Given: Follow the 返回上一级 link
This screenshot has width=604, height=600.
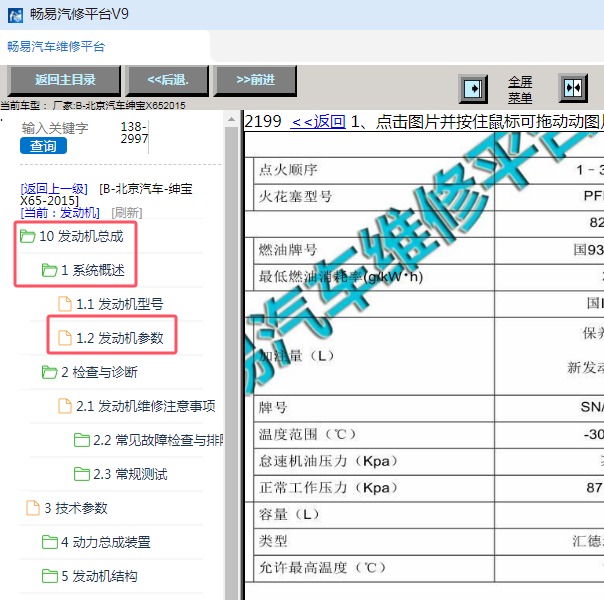Looking at the screenshot, I should (x=54, y=189).
